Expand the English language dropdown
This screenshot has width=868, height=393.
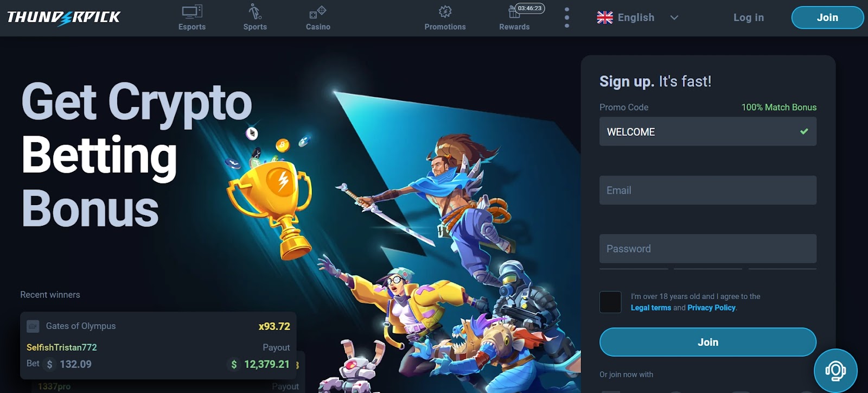(x=638, y=17)
